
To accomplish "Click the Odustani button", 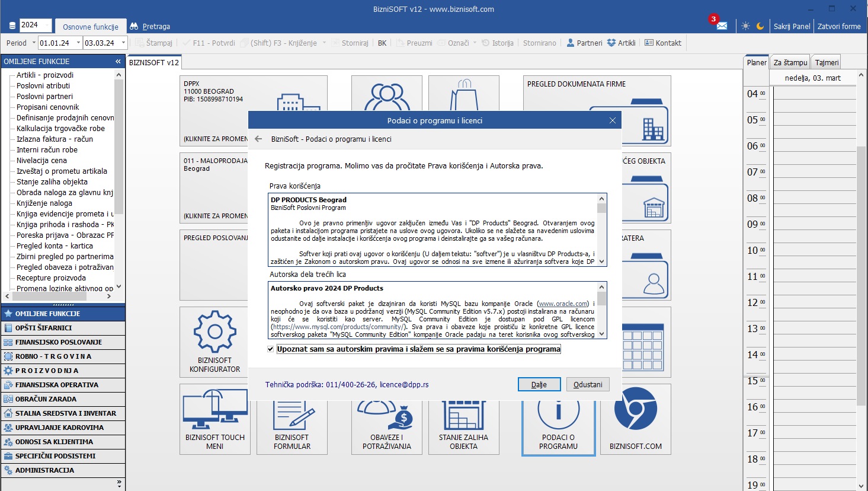I will click(x=588, y=384).
